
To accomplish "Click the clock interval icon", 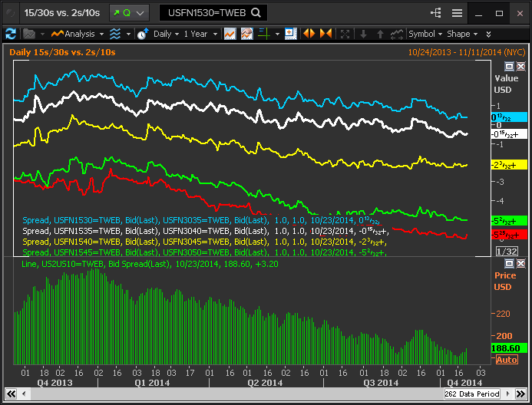I will pos(142,34).
